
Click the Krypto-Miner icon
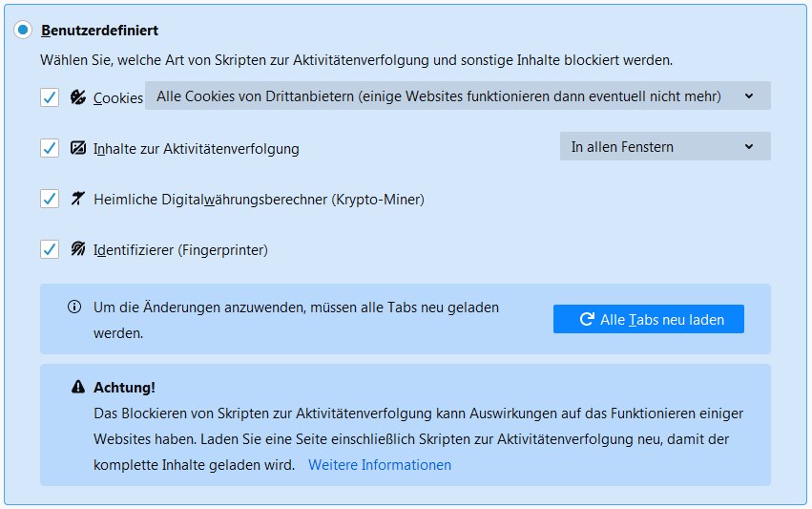point(78,200)
